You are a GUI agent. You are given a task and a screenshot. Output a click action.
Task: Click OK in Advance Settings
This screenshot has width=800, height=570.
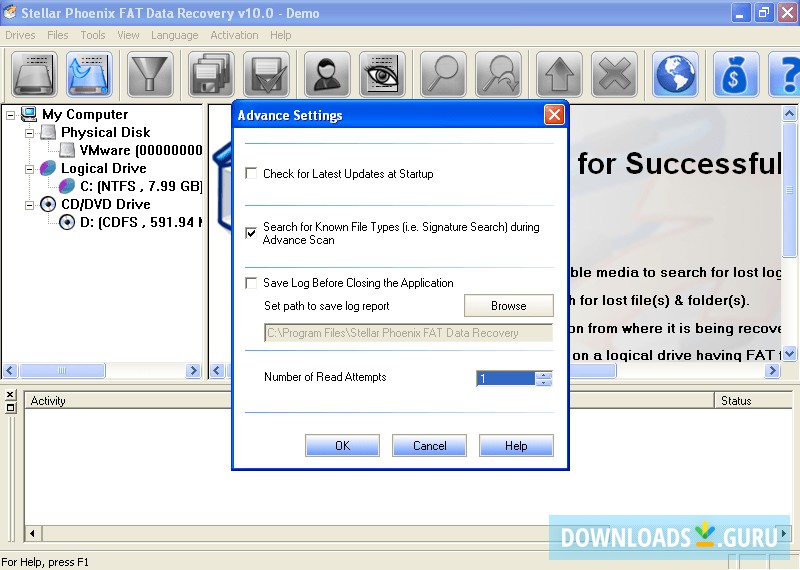342,445
